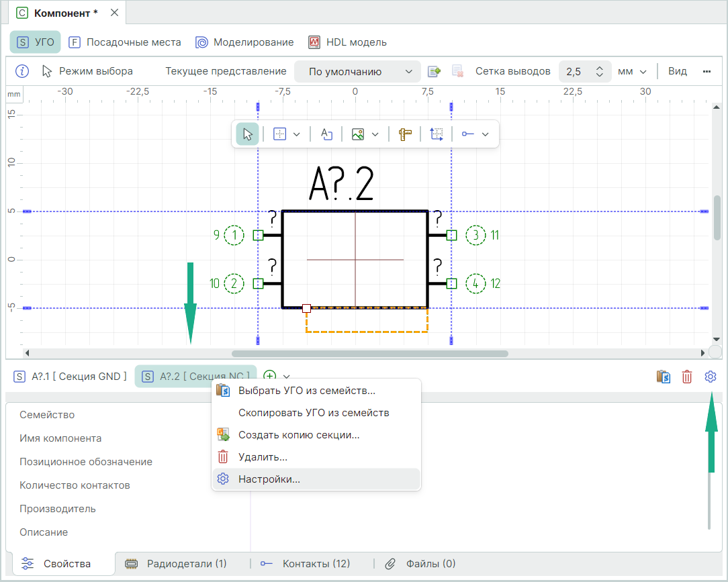Click the Вид button in toolbar

(677, 71)
